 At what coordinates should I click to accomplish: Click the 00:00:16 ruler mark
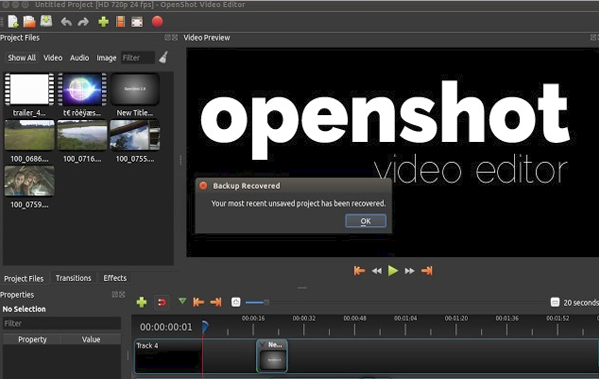coord(253,318)
